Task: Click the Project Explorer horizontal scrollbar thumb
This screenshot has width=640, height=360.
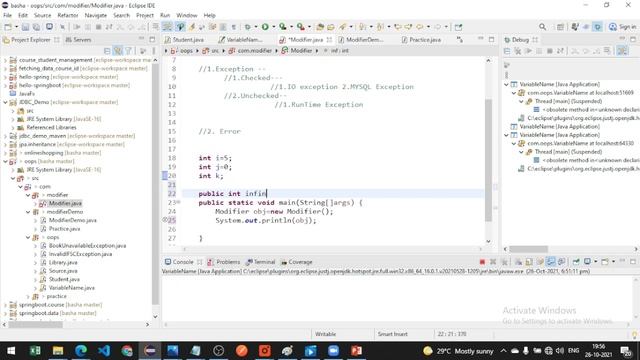Action: (36, 324)
